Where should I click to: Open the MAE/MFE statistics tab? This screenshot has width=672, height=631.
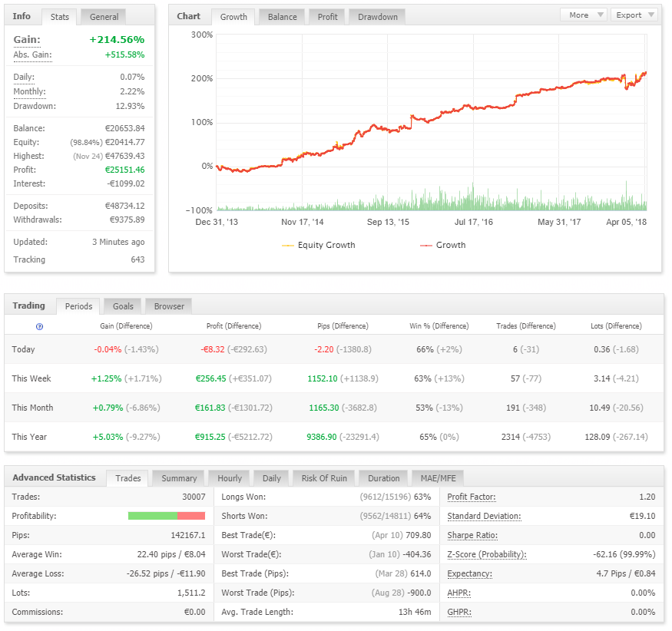(438, 478)
